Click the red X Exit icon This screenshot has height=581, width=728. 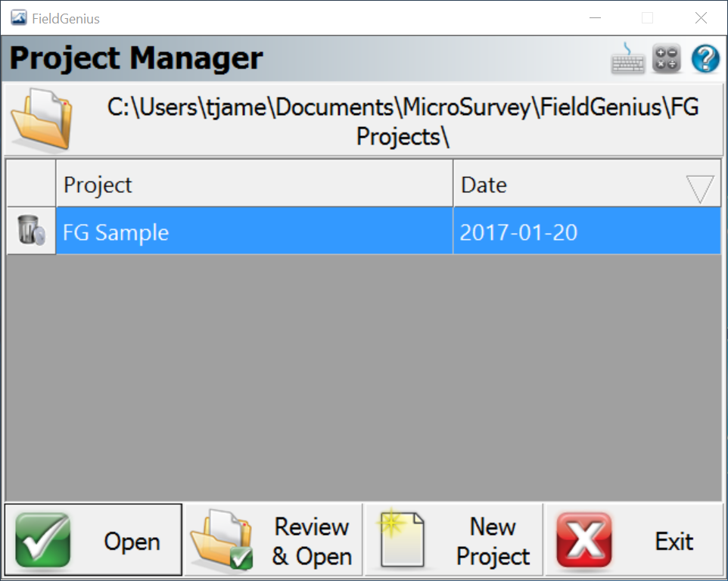[583, 540]
